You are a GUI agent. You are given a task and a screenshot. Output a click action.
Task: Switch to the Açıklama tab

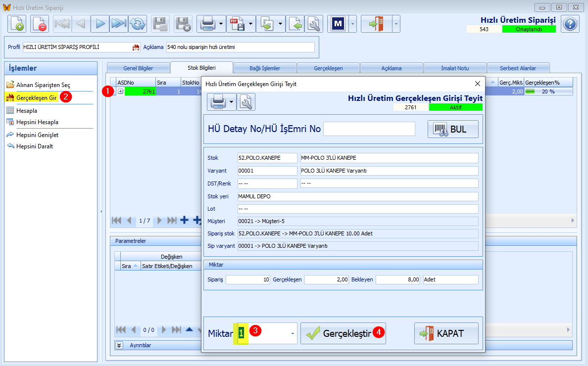[392, 68]
